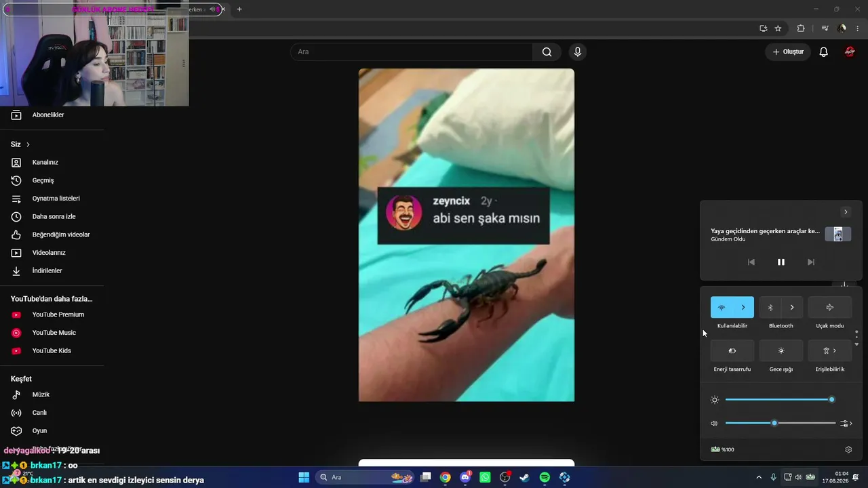Skip to previous track in media flyout
This screenshot has width=868, height=488.
click(751, 262)
